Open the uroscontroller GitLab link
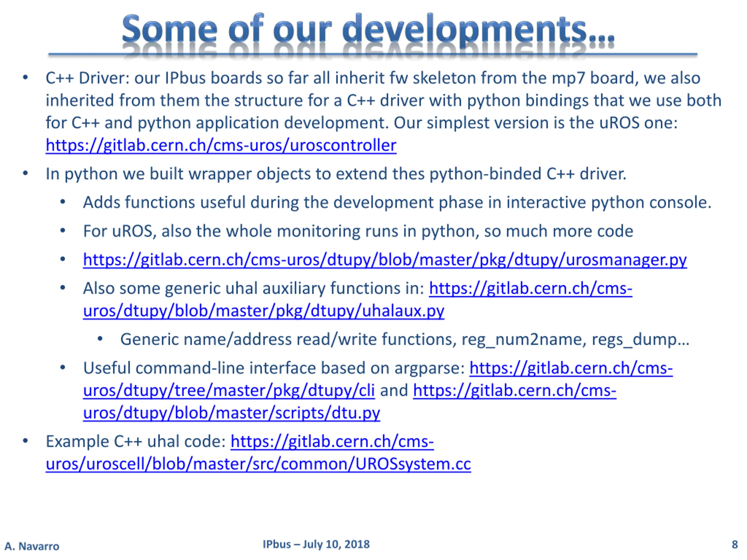 point(221,146)
